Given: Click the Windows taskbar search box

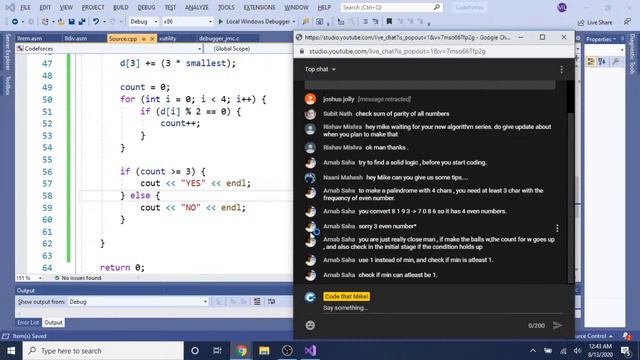Looking at the screenshot, I should tap(103, 351).
